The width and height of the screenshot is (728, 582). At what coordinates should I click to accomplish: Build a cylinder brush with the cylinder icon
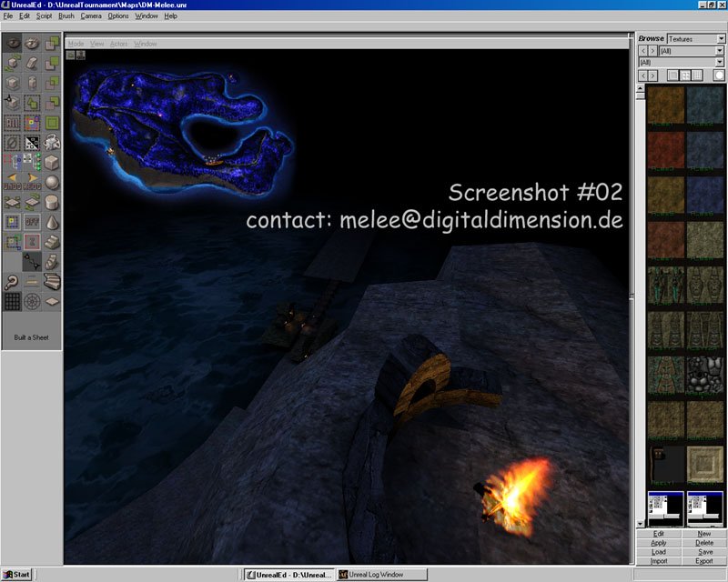pyautogui.click(x=52, y=203)
